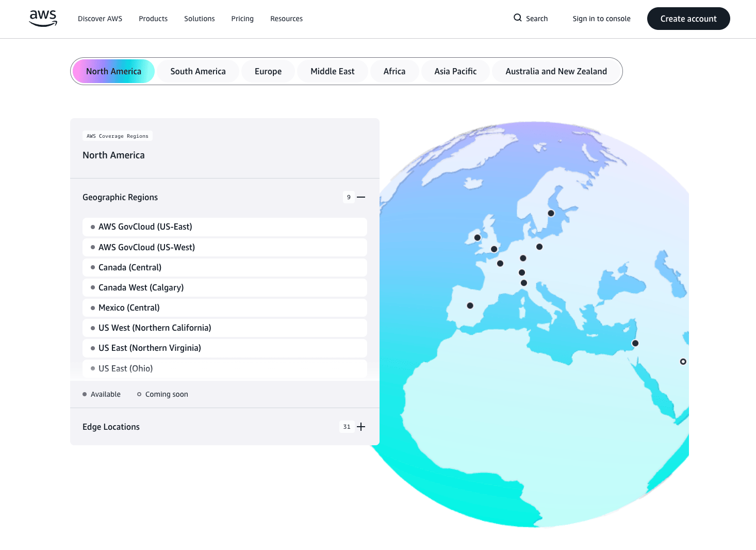Open the Solutions menu
756x550 pixels.
200,19
